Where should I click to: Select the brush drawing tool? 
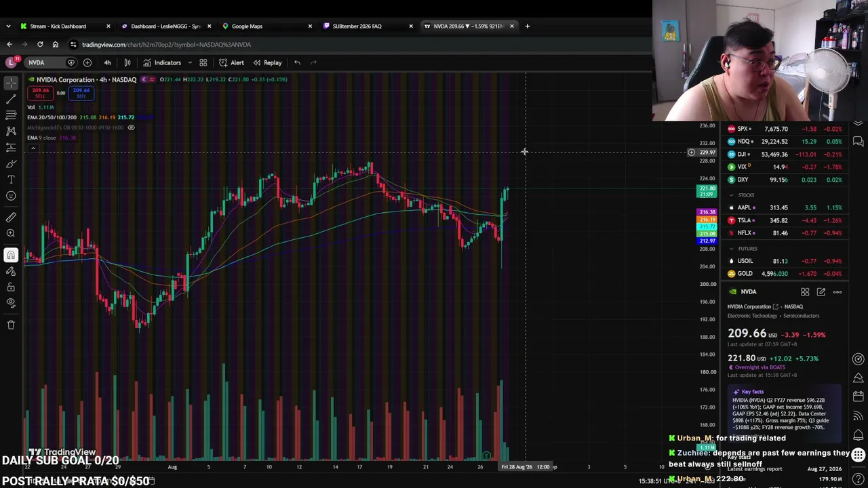11,163
